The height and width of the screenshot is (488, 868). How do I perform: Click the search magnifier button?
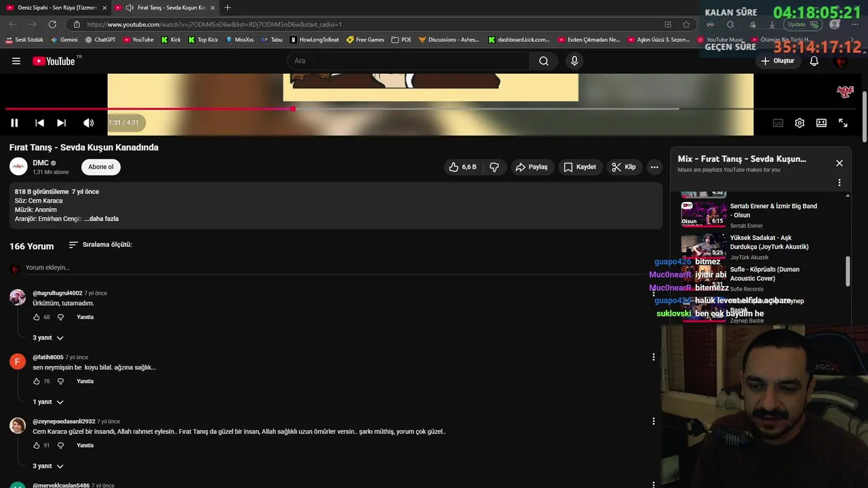click(x=544, y=61)
